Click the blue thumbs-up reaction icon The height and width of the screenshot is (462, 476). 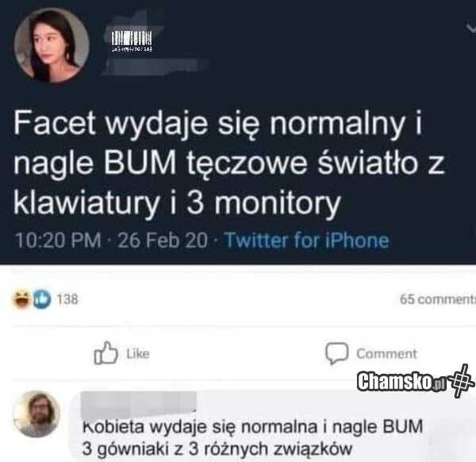41,299
